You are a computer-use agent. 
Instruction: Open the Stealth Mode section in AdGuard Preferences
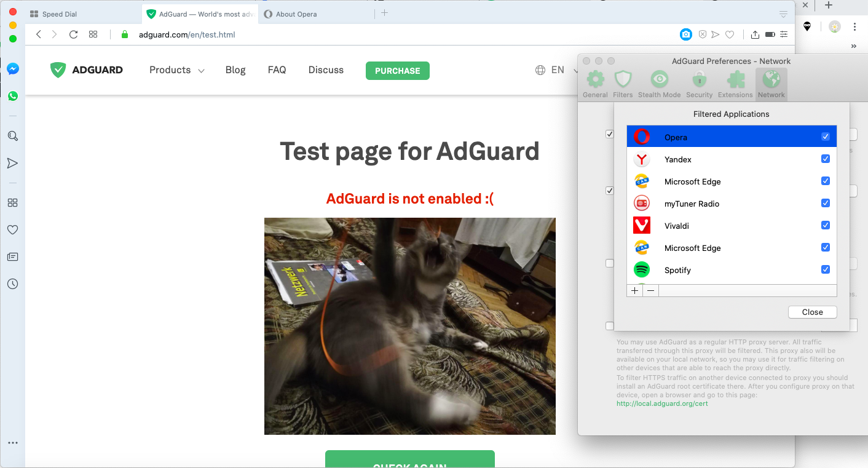click(659, 83)
